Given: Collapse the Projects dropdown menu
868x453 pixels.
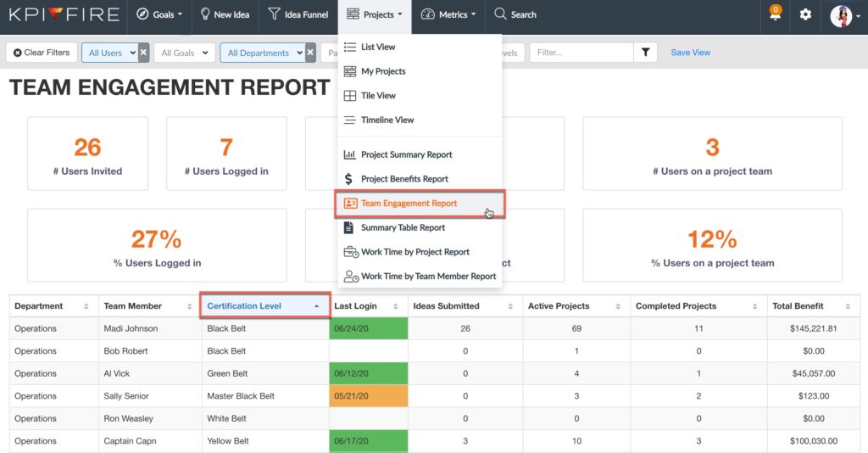Looking at the screenshot, I should [x=374, y=14].
